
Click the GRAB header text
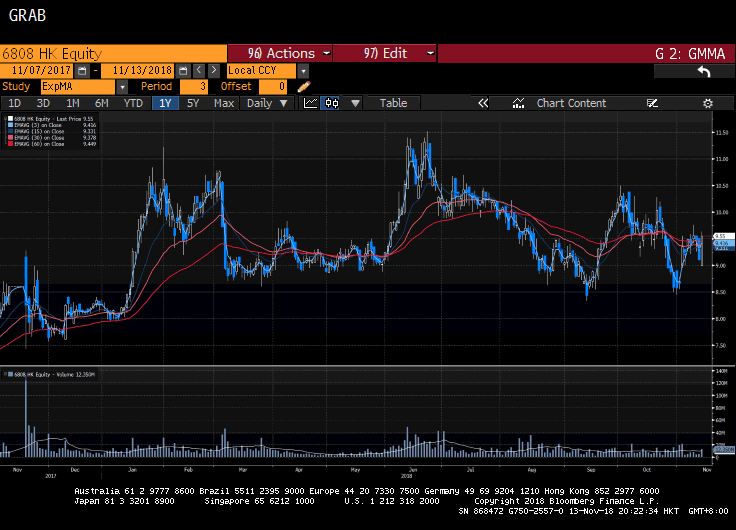pyautogui.click(x=27, y=15)
